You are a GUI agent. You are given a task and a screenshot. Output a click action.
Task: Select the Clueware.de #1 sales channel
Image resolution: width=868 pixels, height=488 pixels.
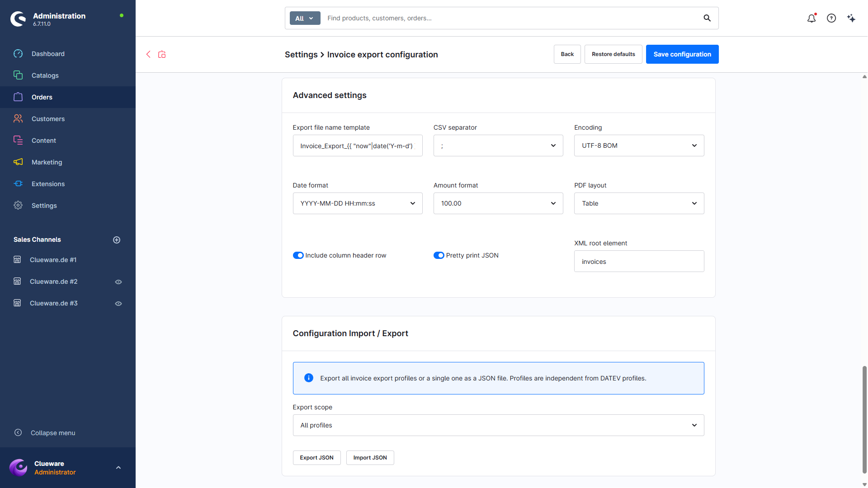53,260
